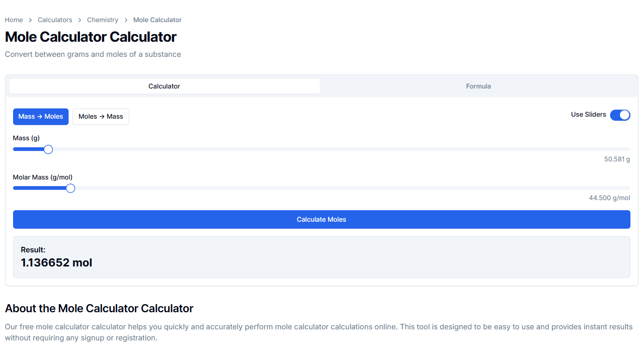Toggle the Use Sliders switch off
644x362 pixels.
pos(620,115)
